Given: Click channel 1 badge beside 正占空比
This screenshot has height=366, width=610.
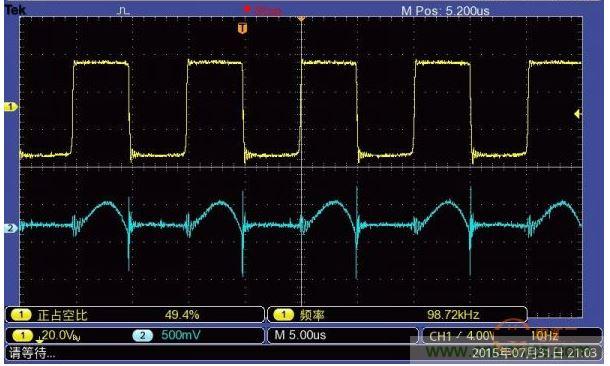Looking at the screenshot, I should 21,315.
